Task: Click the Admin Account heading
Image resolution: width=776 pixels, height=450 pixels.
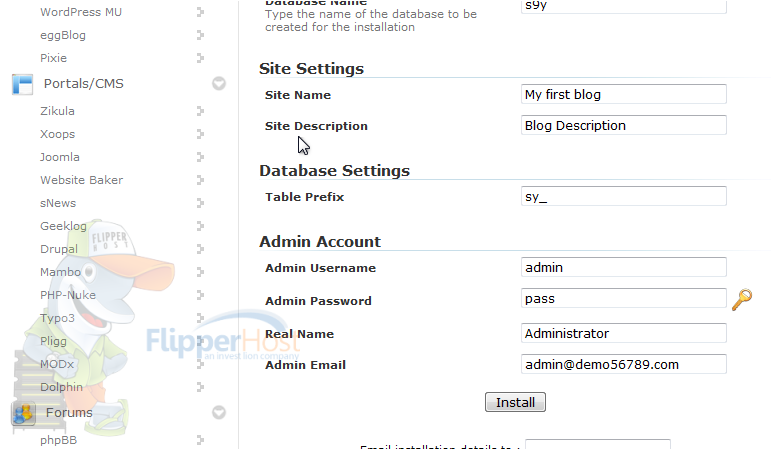Action: pyautogui.click(x=320, y=242)
